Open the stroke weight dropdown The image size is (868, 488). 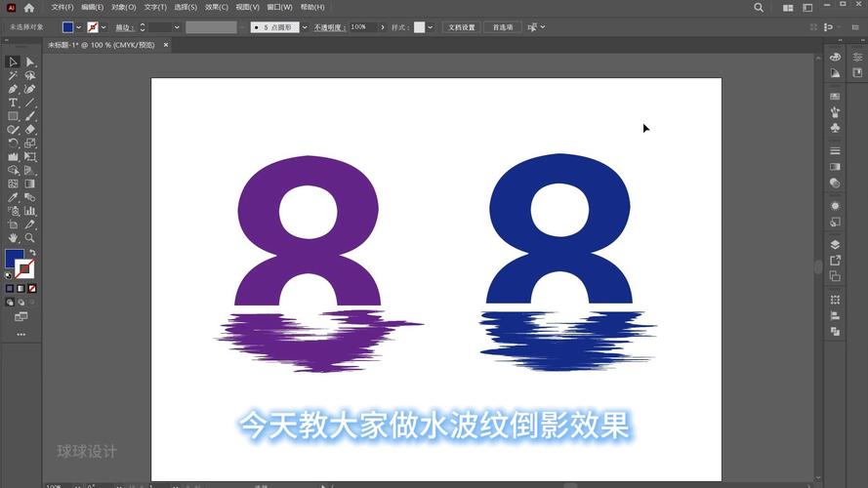[177, 27]
